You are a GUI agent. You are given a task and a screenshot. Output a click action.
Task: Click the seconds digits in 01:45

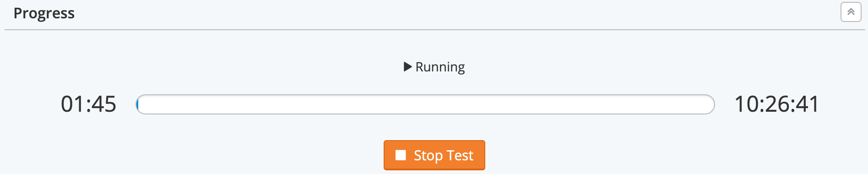[x=104, y=104]
